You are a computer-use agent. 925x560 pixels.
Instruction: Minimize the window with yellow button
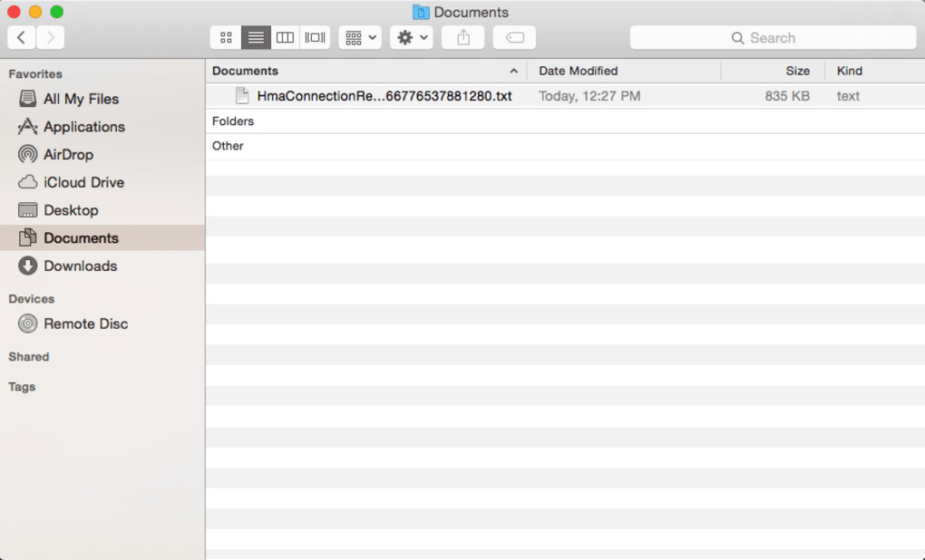pyautogui.click(x=35, y=12)
